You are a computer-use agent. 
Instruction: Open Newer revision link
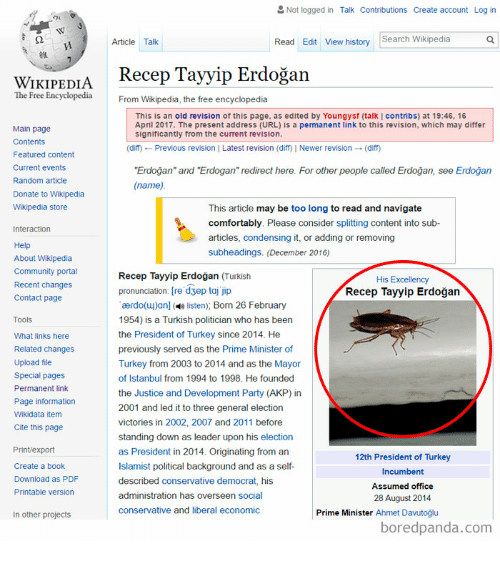click(x=326, y=148)
